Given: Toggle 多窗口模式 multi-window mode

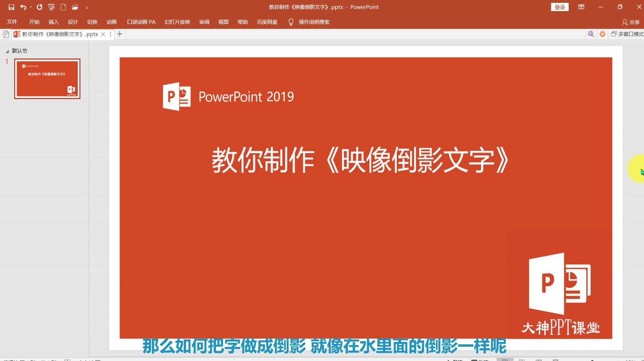Looking at the screenshot, I should (627, 34).
